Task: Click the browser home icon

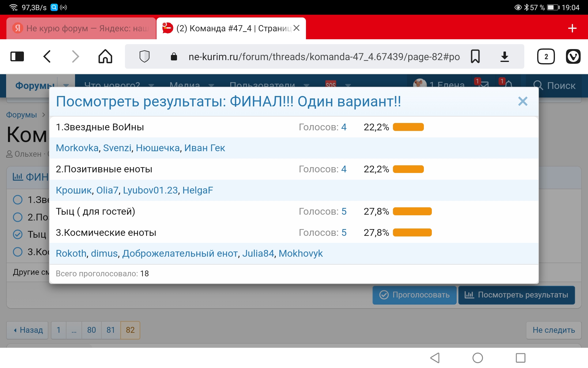Action: coord(105,56)
